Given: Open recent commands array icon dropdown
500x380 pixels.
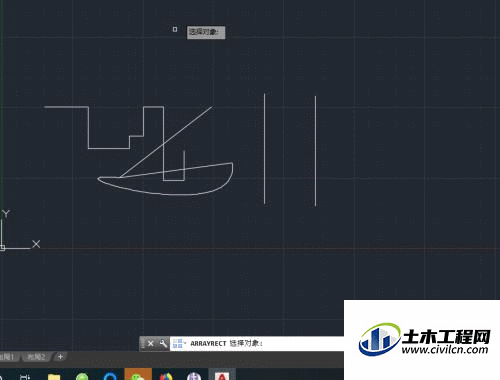Looking at the screenshot, I should tap(179, 343).
